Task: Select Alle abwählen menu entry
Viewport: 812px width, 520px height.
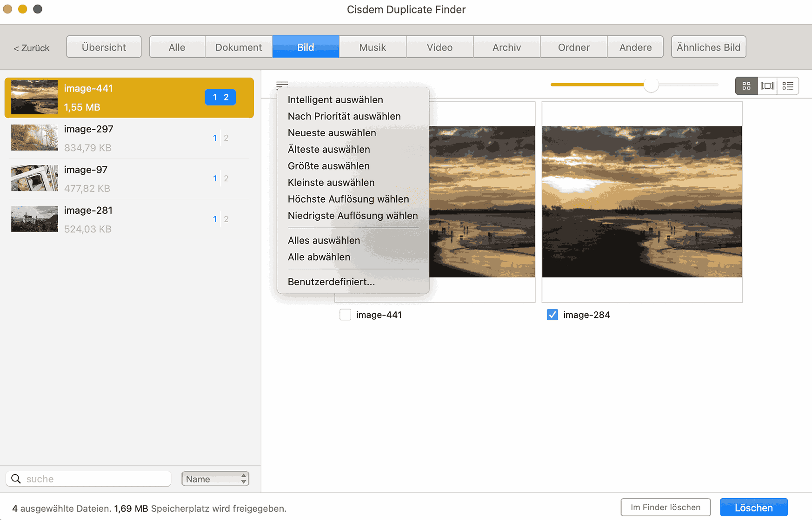Action: point(319,257)
